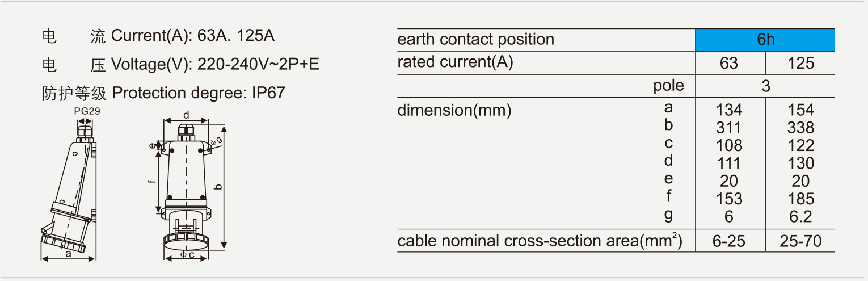Select the 25-70 cable cross-section value

pyautogui.click(x=800, y=242)
